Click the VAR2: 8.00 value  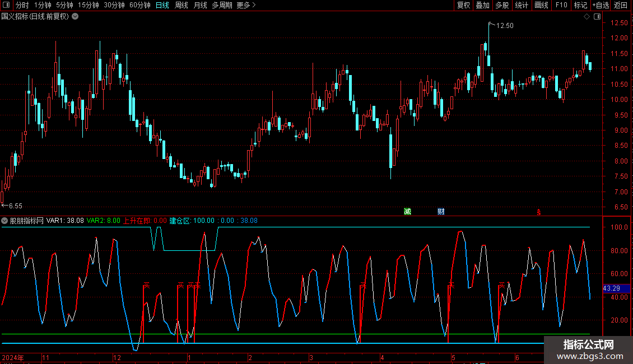point(103,220)
